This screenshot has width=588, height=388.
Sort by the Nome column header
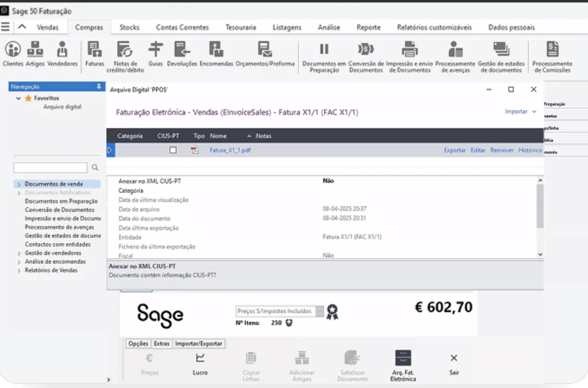pyautogui.click(x=218, y=136)
